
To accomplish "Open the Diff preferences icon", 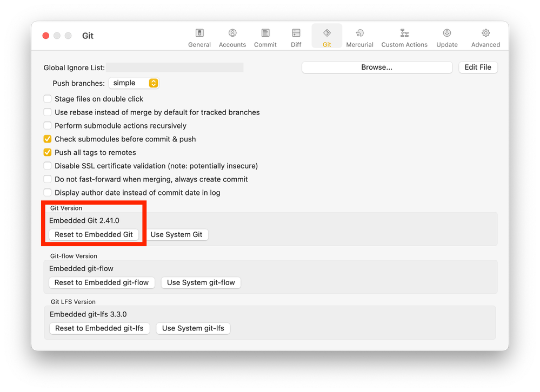I will coord(296,33).
